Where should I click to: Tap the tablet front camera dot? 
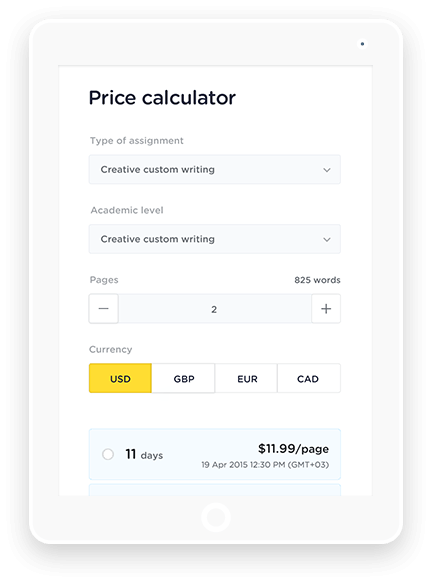coord(362,44)
